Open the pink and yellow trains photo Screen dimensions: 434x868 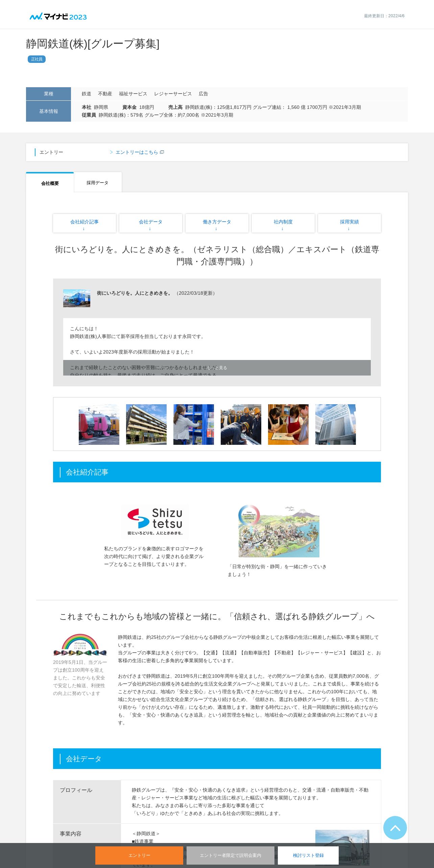tap(99, 424)
